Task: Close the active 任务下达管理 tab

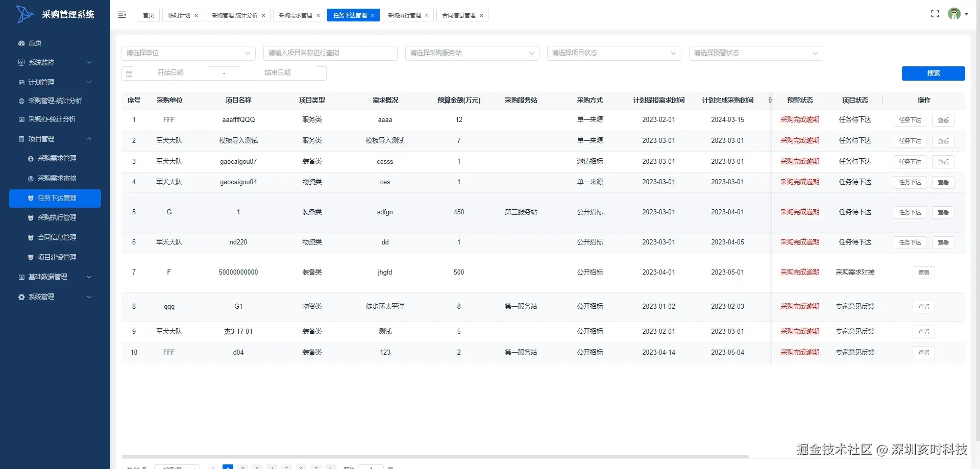Action: (x=373, y=15)
